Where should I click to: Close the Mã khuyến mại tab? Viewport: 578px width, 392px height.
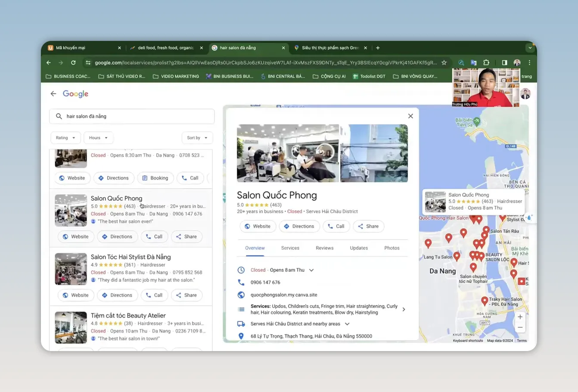[x=119, y=48]
